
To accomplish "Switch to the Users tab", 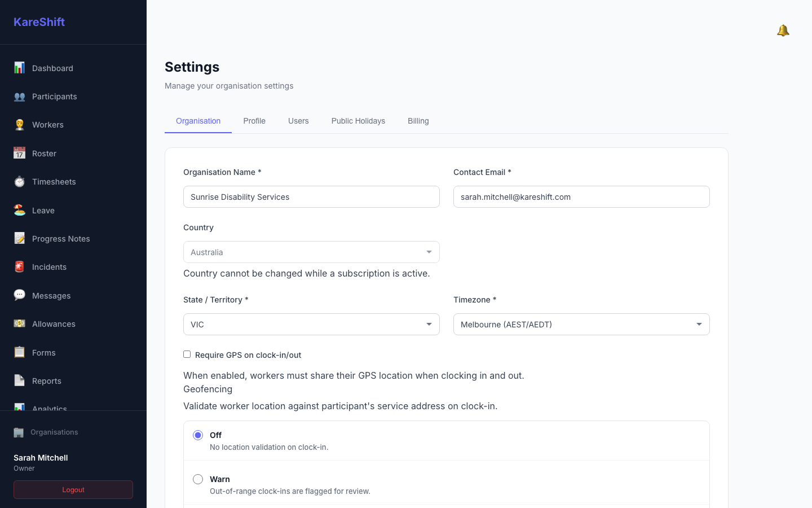I will tap(298, 121).
